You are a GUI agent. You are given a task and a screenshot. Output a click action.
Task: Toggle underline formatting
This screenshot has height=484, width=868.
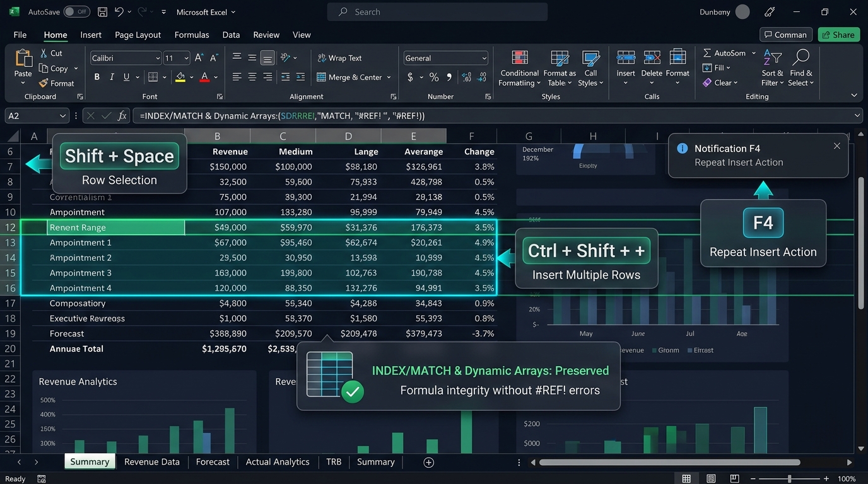pyautogui.click(x=127, y=77)
